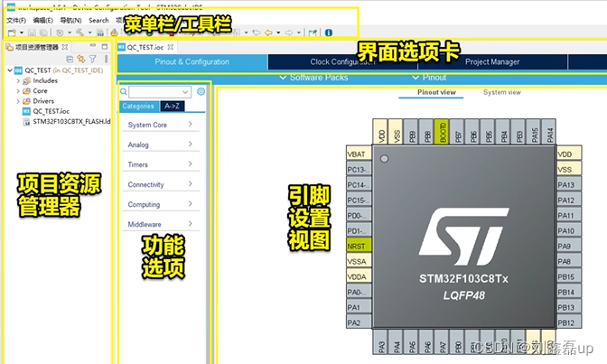Click the PB12 pin on the chip
The image size is (607, 364).
coord(569,322)
